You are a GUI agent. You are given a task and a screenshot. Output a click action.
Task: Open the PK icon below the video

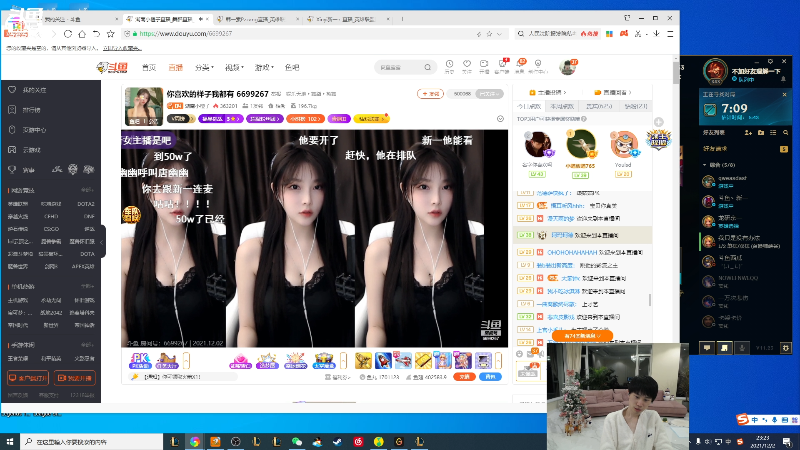tap(140, 361)
